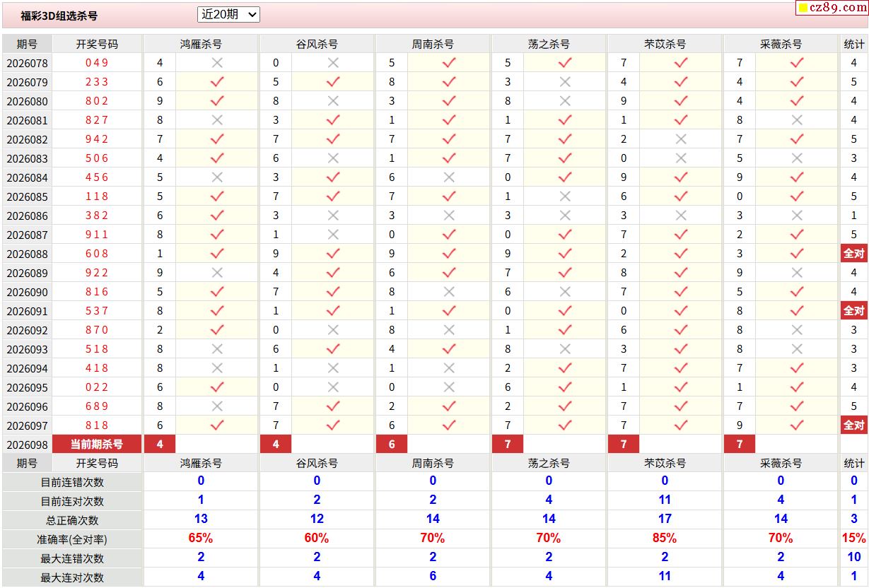Click 周南杀号 check mark in row 2026078
The image size is (869, 588).
point(449,63)
